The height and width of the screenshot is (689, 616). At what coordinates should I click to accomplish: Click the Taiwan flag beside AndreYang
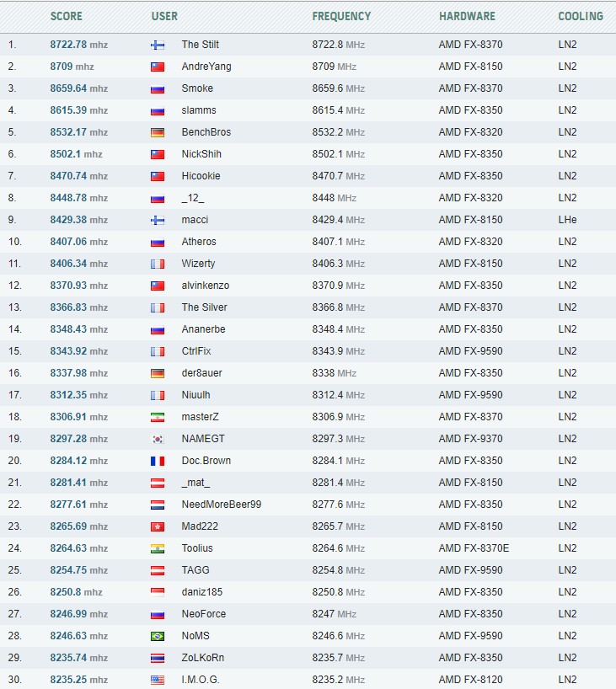158,67
